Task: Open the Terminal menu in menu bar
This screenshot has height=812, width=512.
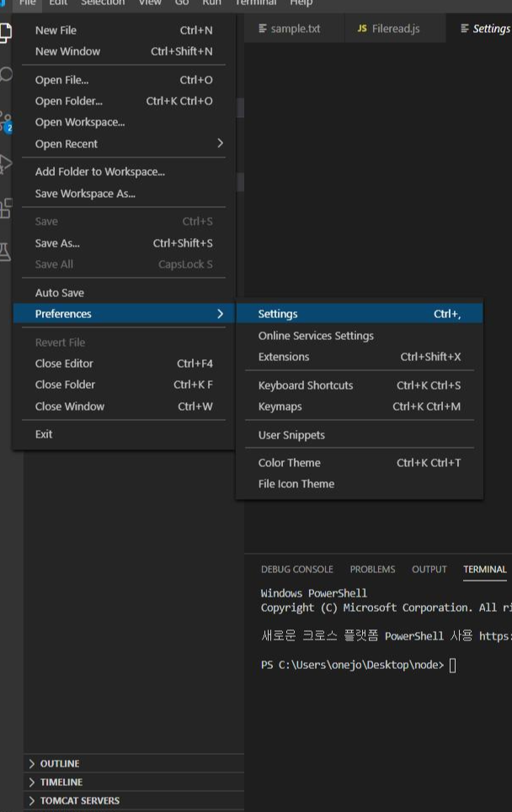Action: [x=255, y=3]
